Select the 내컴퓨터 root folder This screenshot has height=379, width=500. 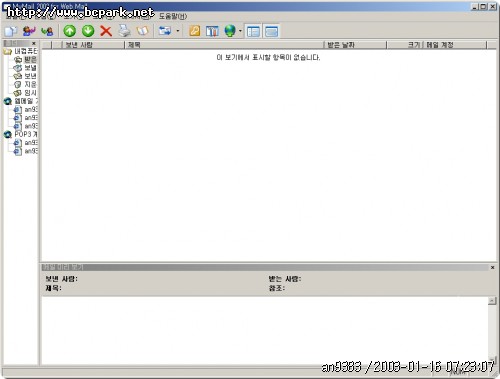(26, 51)
